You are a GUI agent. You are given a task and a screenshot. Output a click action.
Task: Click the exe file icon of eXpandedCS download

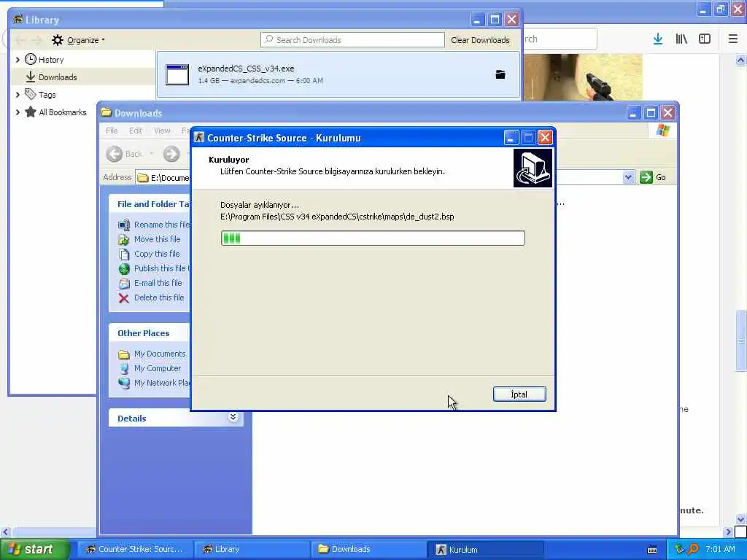point(177,74)
